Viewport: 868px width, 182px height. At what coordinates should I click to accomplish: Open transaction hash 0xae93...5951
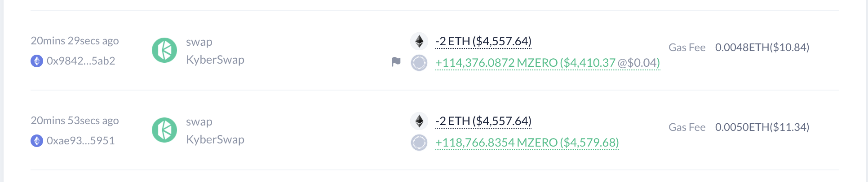tap(81, 141)
